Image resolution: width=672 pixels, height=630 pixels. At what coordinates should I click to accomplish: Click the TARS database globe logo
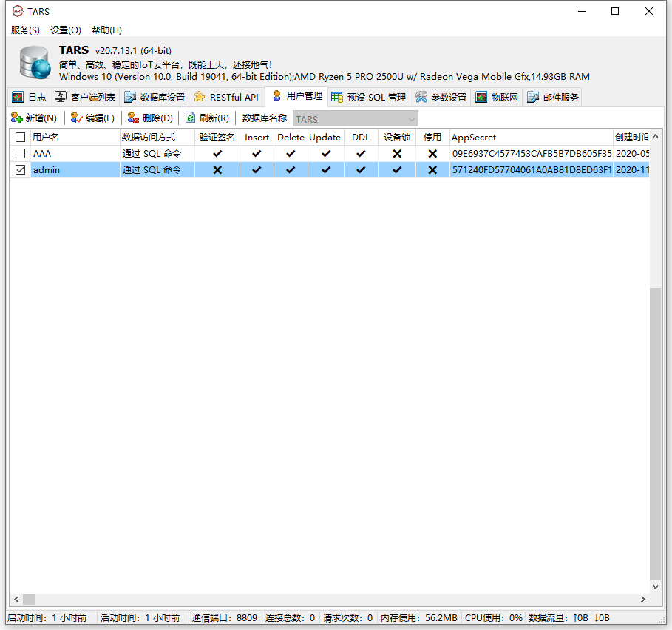[x=35, y=63]
